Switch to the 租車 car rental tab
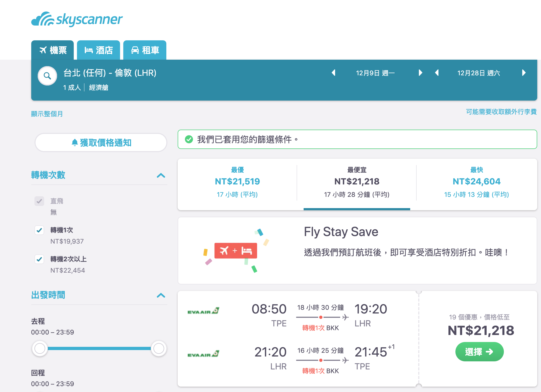This screenshot has height=392, width=541. pyautogui.click(x=145, y=50)
